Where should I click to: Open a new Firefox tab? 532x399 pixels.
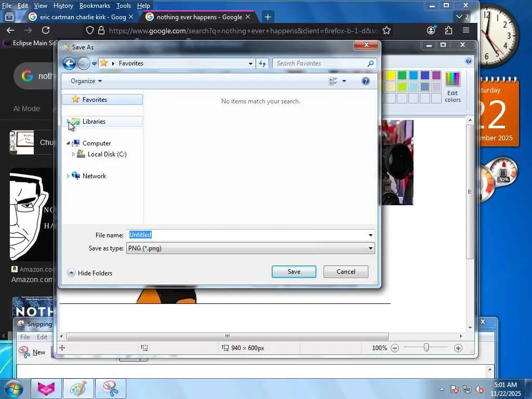pos(268,17)
